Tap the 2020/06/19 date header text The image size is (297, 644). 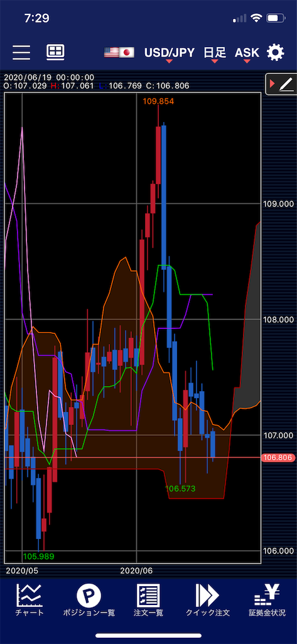point(49,77)
